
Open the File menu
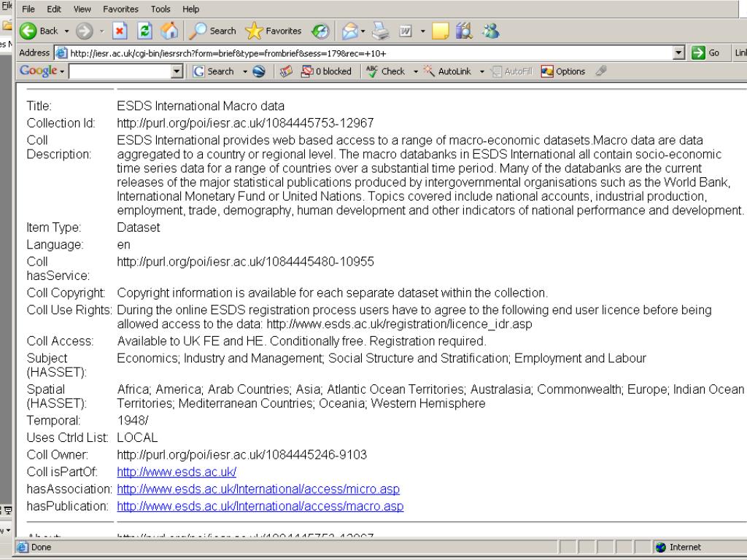28,9
